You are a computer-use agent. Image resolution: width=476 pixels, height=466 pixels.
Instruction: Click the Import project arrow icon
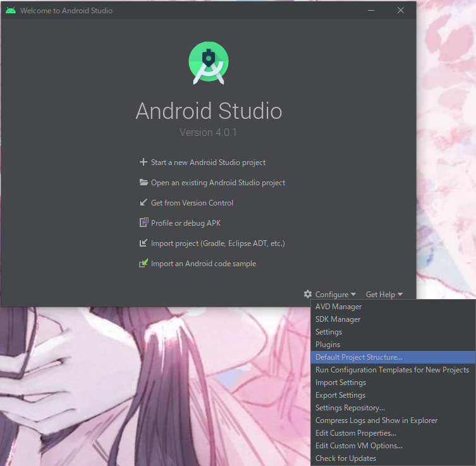click(x=143, y=243)
